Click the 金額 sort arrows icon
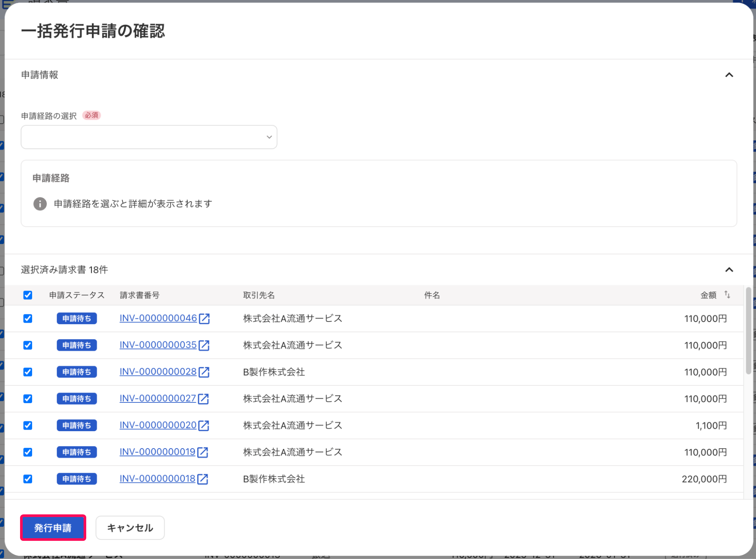This screenshot has width=756, height=559. click(727, 295)
